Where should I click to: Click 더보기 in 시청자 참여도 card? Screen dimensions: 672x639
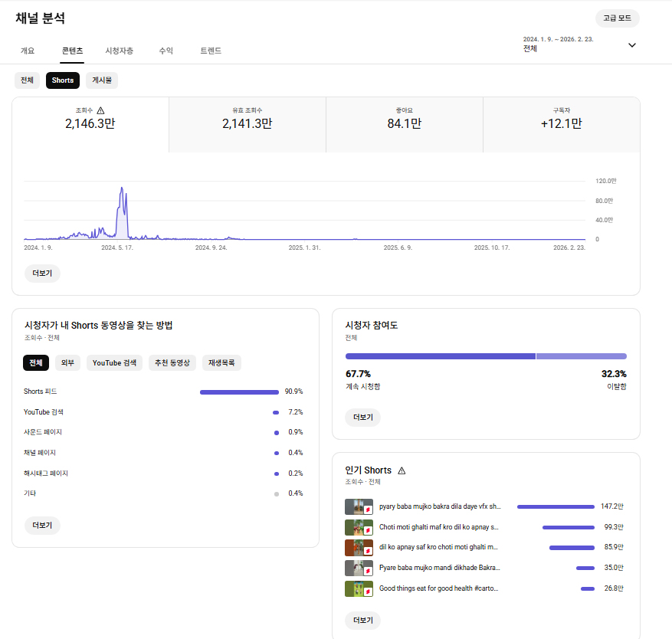click(362, 418)
